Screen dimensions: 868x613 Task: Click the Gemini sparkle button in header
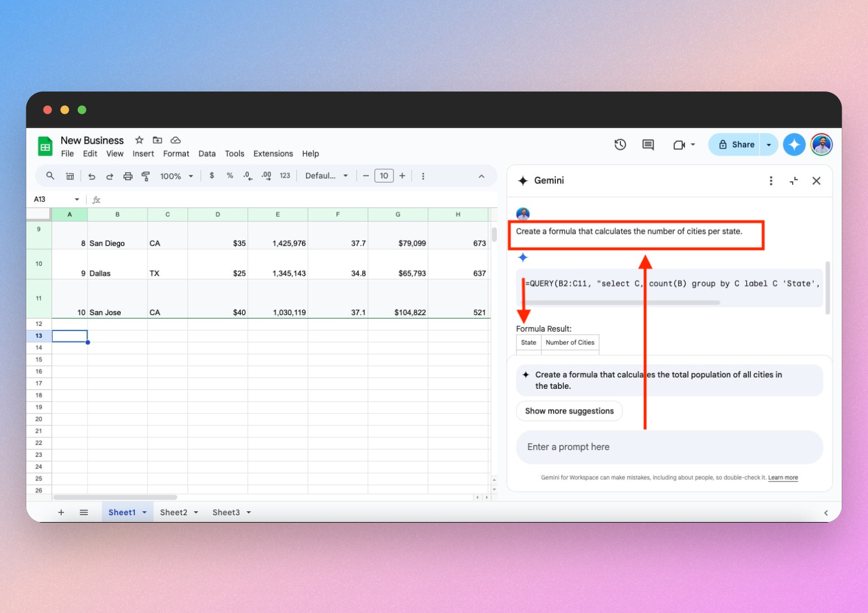(794, 145)
